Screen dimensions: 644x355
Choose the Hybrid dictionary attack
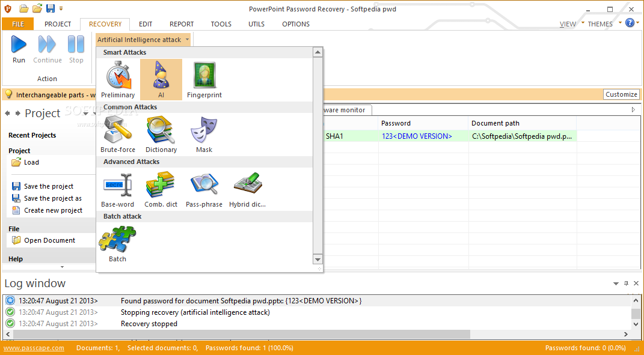247,189
